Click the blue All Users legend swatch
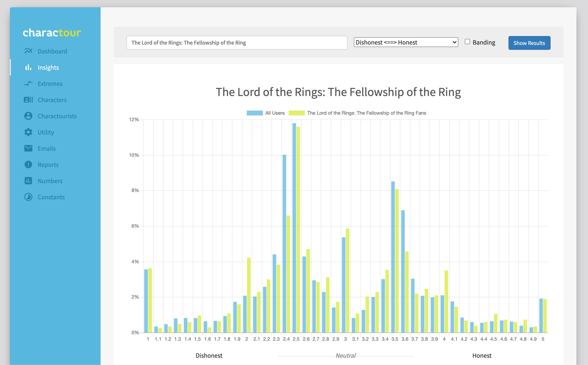Viewport: 588px width, 365px height. coord(255,113)
